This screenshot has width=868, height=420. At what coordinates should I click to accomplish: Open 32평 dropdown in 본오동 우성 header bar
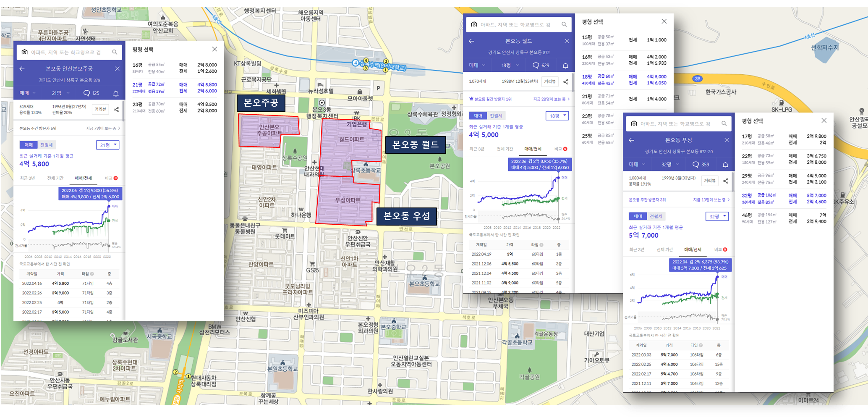click(x=670, y=164)
